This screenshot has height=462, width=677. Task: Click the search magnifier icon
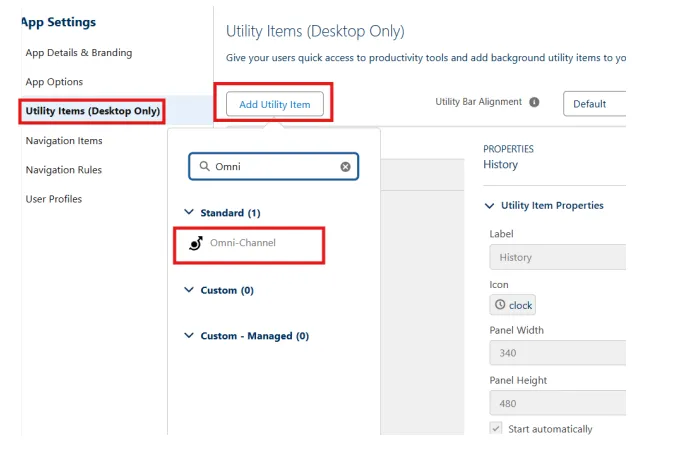(x=204, y=167)
